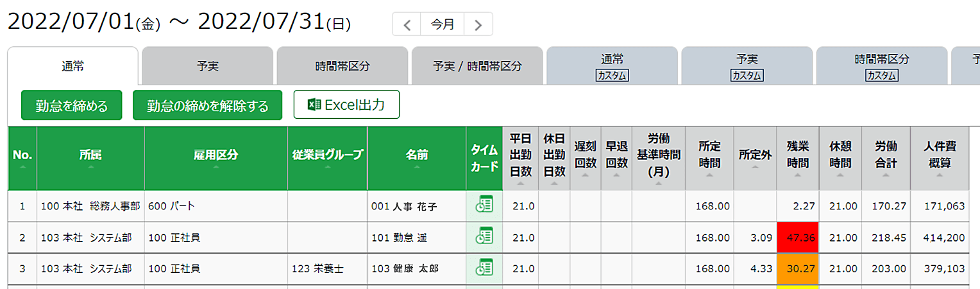Open time card icon for 健康 太郎

click(x=484, y=268)
